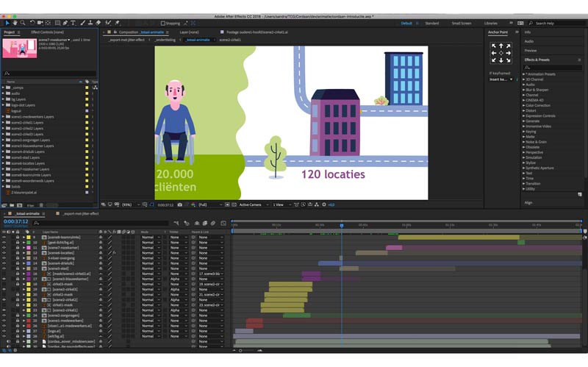Viewport: 588px width, 367px height.
Task: Select the Roto Brush tool
Action: click(108, 24)
